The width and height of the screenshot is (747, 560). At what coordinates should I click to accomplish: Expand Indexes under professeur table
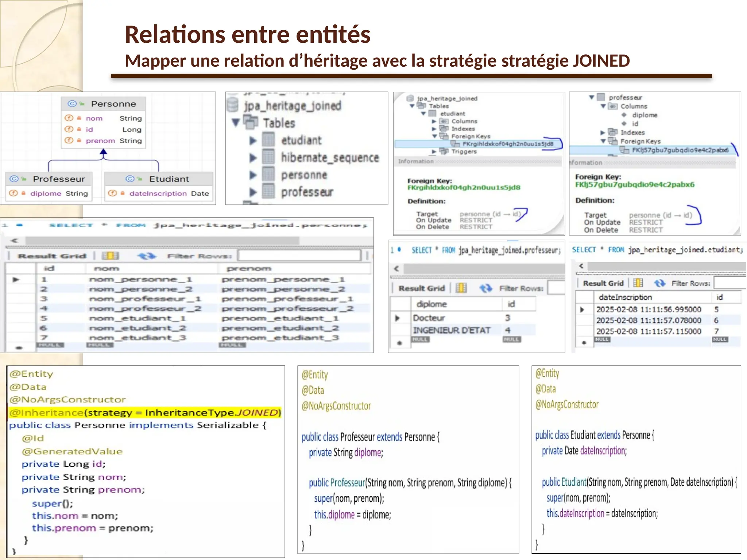coord(603,132)
